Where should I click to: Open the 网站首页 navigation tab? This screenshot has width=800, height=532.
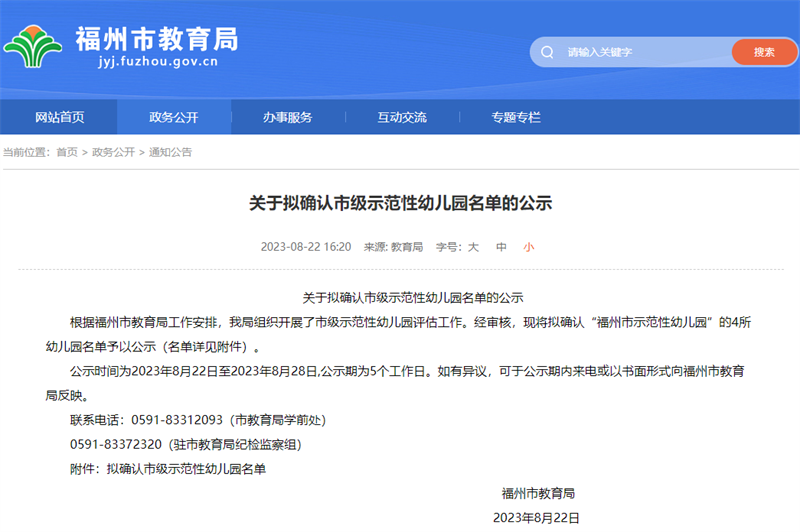click(x=59, y=117)
